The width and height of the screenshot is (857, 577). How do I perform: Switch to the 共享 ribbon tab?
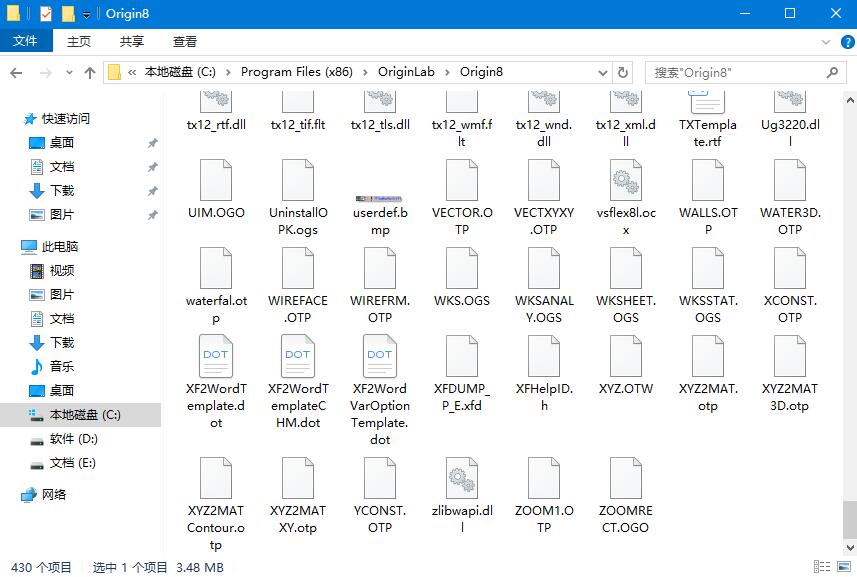[x=132, y=42]
